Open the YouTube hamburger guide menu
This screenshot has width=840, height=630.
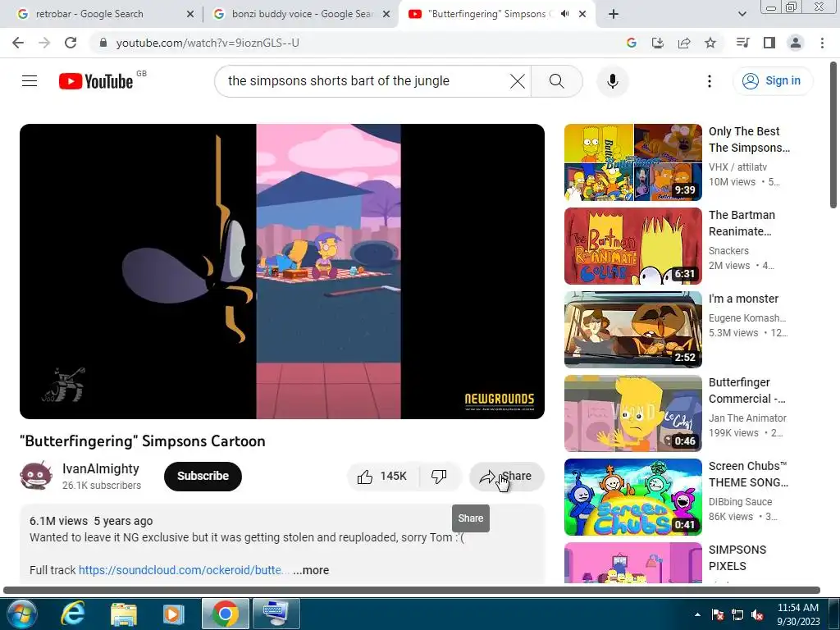coord(30,81)
